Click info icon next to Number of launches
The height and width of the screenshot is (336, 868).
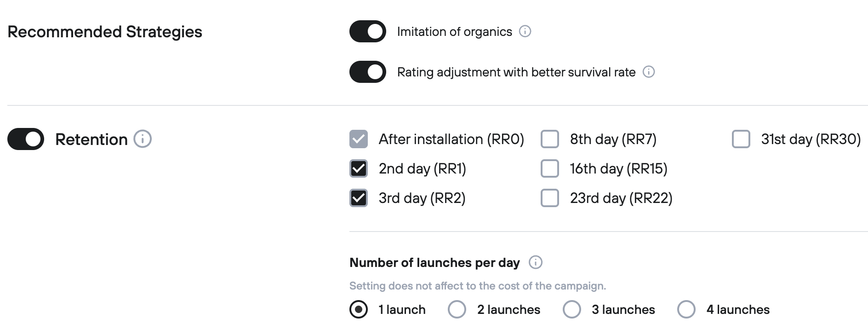pyautogui.click(x=535, y=262)
